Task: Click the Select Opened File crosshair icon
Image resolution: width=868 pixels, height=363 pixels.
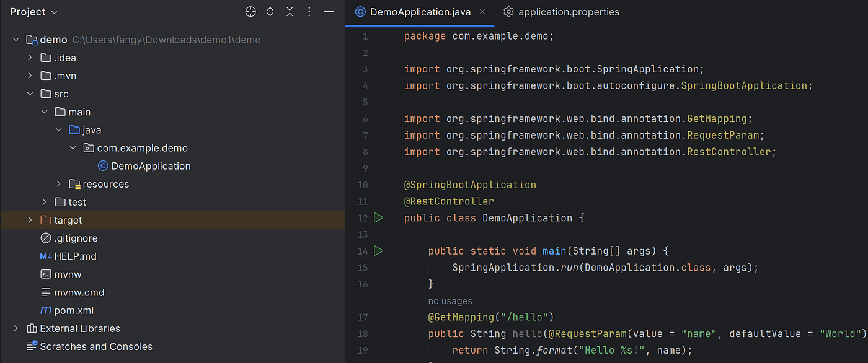Action: (250, 12)
